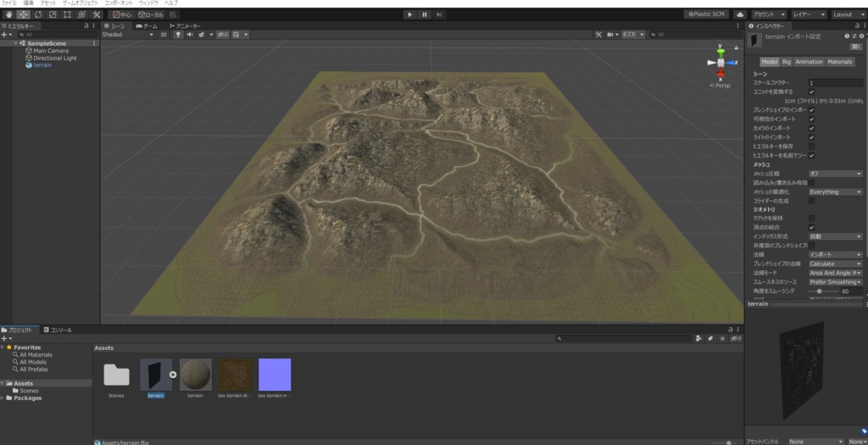Viewport: 868px width, 445px height.
Task: Open the アセット menu
Action: point(48,3)
